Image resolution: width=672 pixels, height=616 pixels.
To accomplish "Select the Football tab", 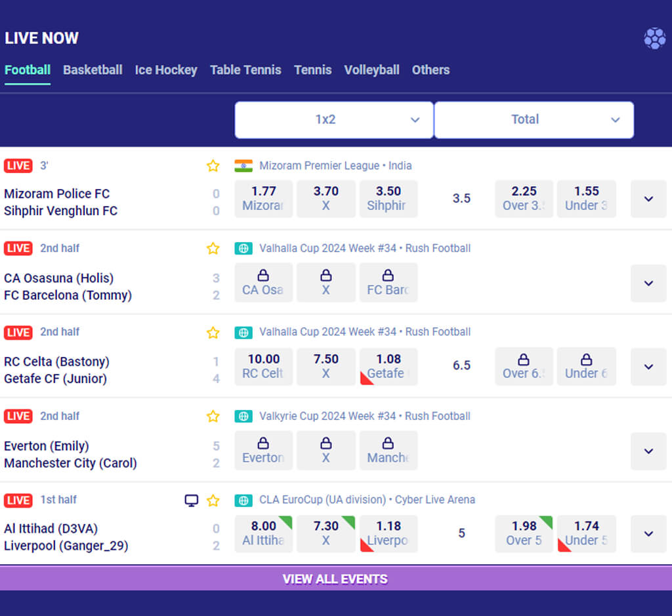I will [x=28, y=70].
